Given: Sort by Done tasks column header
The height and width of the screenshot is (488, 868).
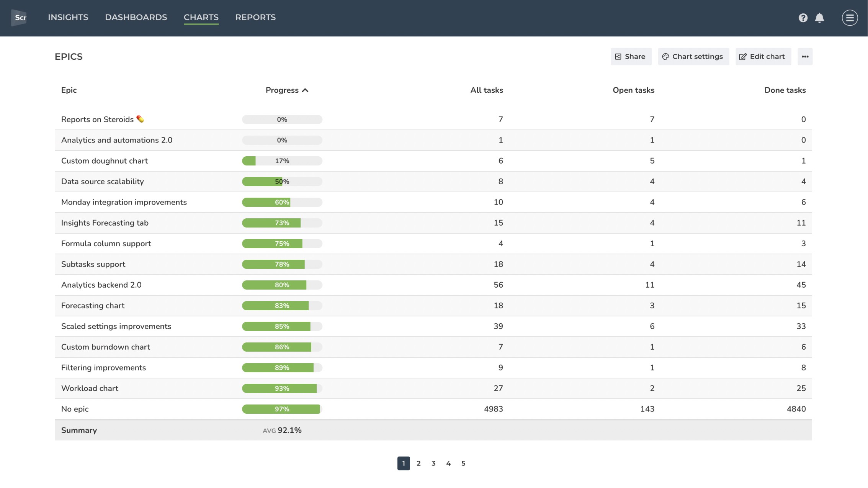Looking at the screenshot, I should click(785, 90).
